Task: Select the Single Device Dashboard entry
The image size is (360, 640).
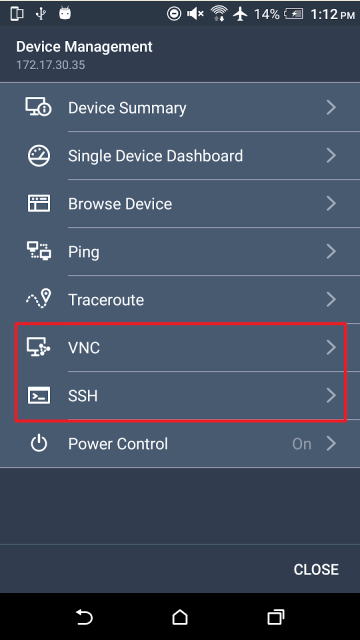Action: pyautogui.click(x=180, y=156)
